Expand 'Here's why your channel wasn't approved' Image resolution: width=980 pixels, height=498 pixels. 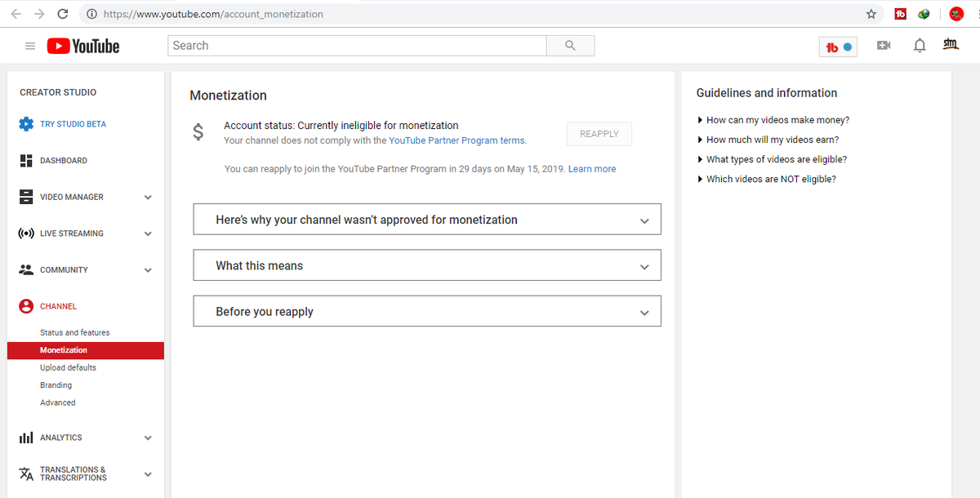point(427,220)
